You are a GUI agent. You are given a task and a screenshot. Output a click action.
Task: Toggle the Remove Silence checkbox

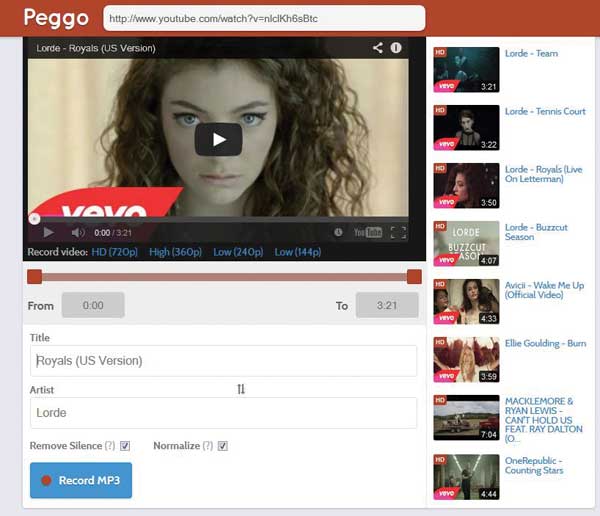click(x=125, y=446)
